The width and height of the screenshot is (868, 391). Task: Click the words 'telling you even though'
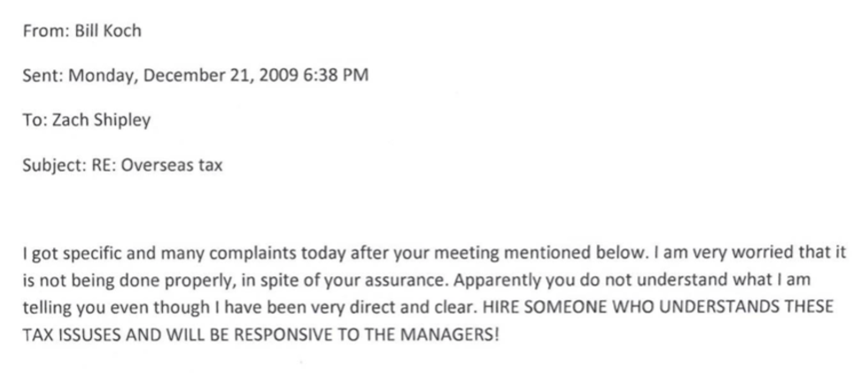116,308
